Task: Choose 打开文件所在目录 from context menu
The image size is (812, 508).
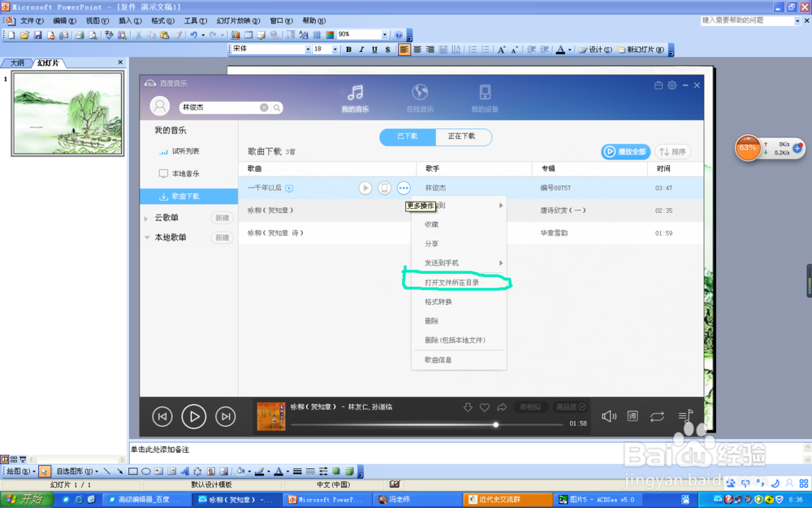Action: [x=458, y=283]
